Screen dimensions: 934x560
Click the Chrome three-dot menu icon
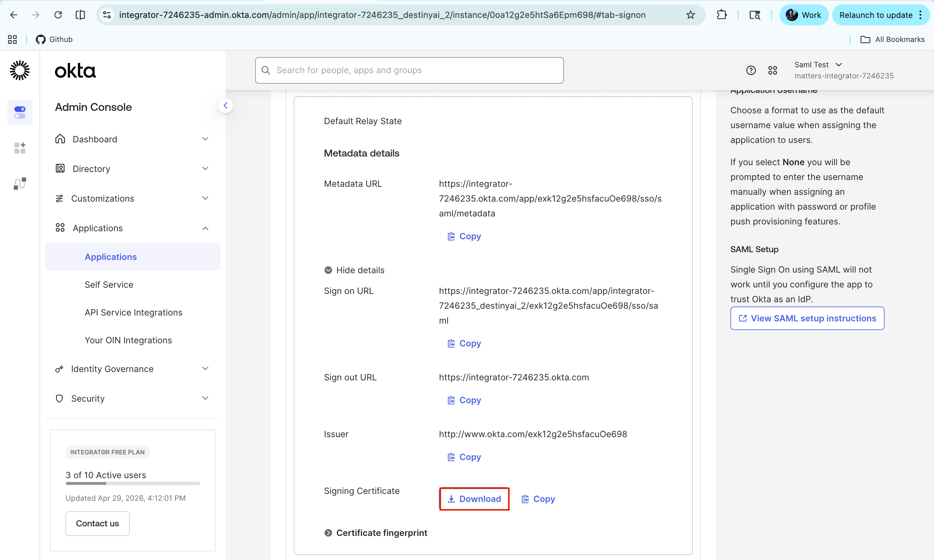coord(921,15)
